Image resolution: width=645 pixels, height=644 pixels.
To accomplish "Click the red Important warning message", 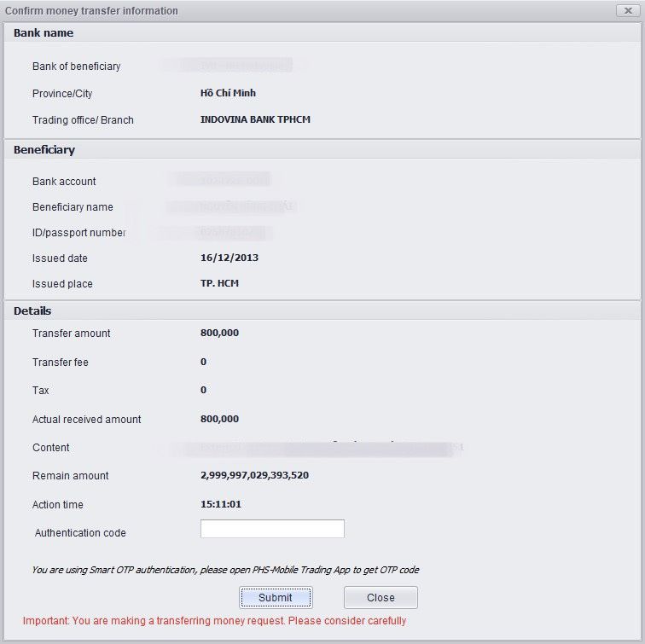I will 214,621.
